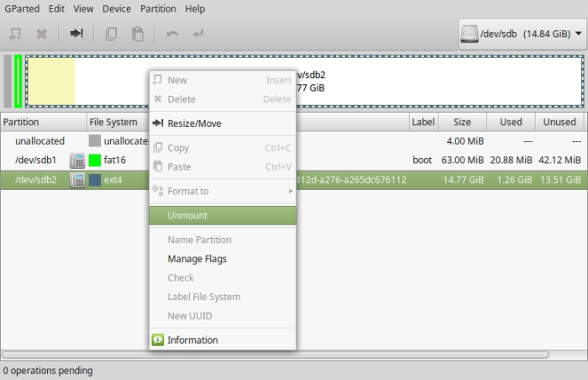Expand the Format to submenu arrow
Image resolution: width=588 pixels, height=380 pixels.
[291, 191]
